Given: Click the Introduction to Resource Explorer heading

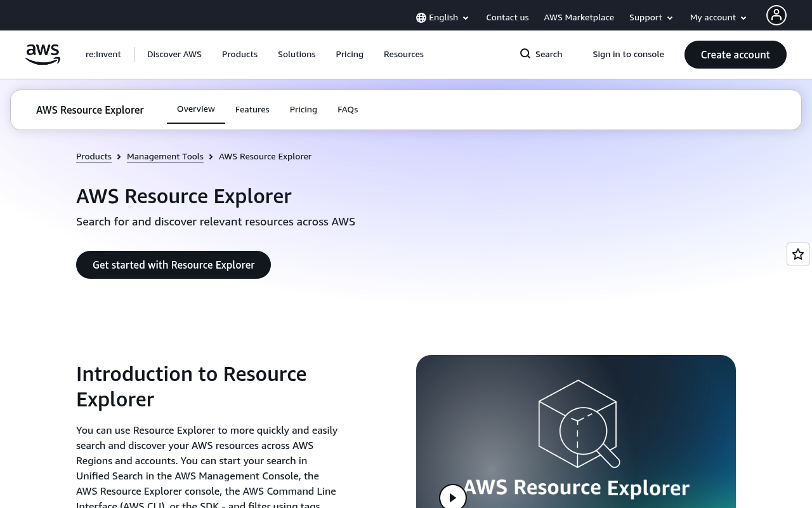Looking at the screenshot, I should tap(191, 387).
